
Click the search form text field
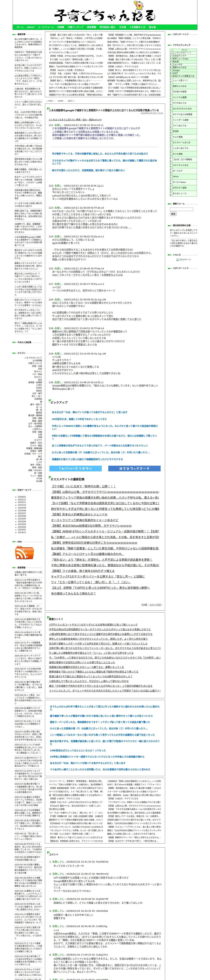tap(181, 209)
